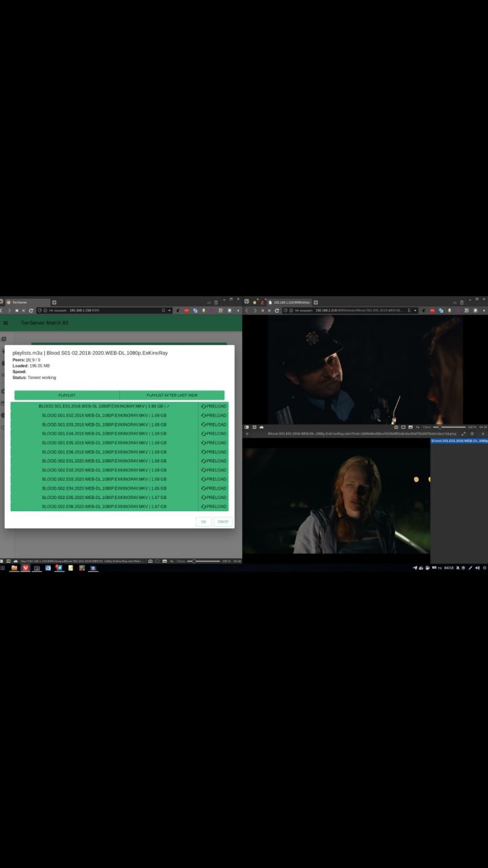Adjust zoom slider in right browser status bar
The height and width of the screenshot is (868, 488).
coord(450,427)
